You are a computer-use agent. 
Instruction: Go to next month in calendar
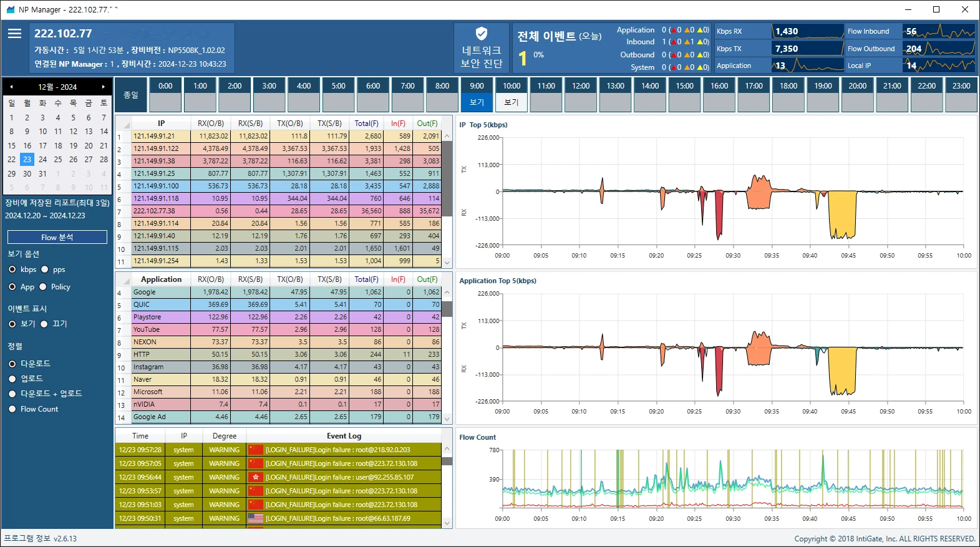pos(104,87)
